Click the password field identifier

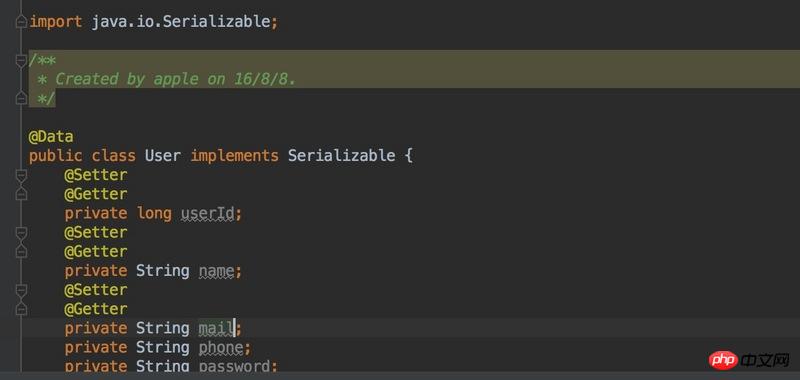coord(234,366)
